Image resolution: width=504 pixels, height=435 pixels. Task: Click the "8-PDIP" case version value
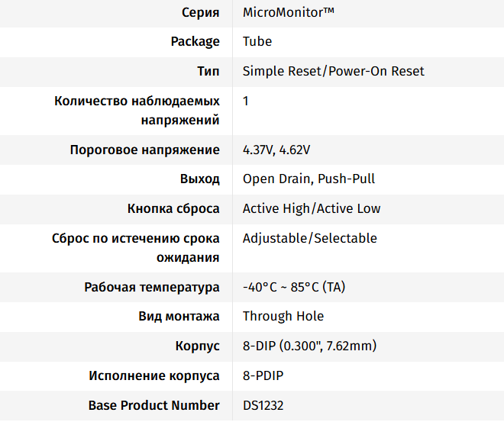coord(263,375)
